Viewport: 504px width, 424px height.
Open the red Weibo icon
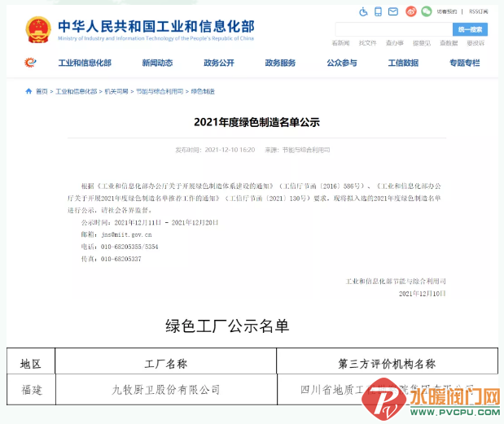[411, 11]
